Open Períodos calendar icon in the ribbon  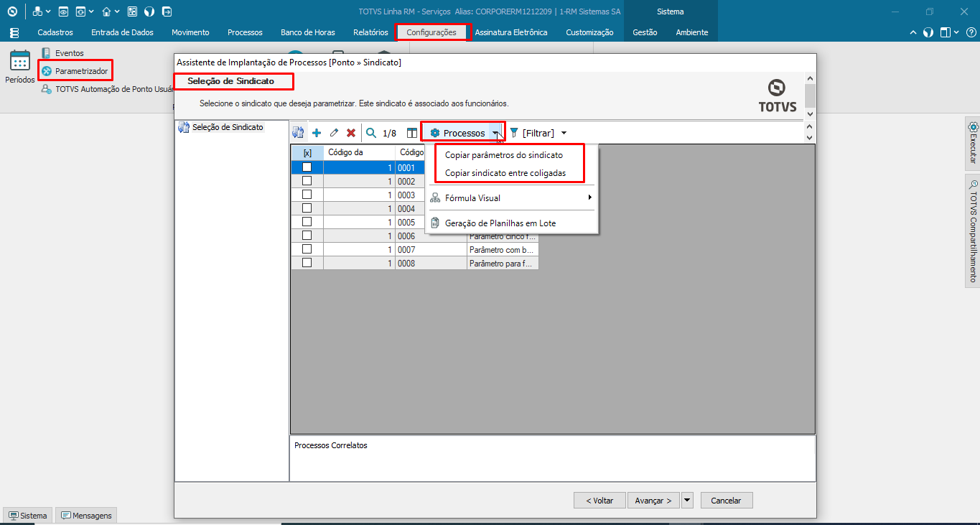point(20,60)
